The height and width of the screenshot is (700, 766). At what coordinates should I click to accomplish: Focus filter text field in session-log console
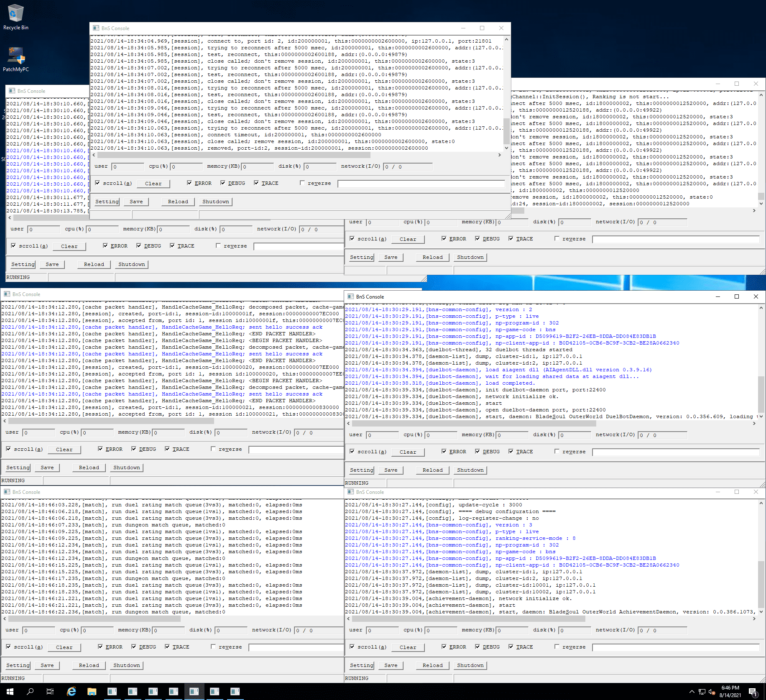coord(421,184)
